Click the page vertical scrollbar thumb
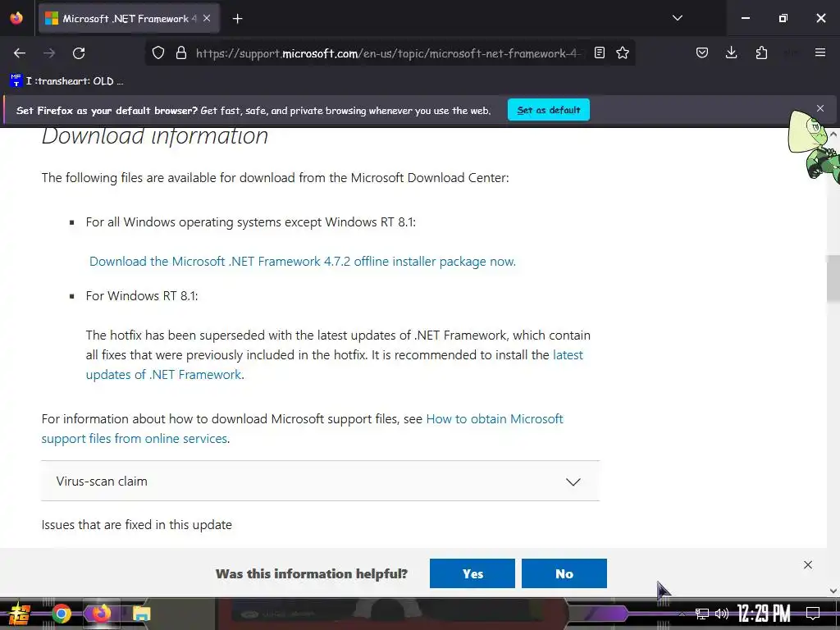Screen dimensions: 840x630 (x=833, y=279)
